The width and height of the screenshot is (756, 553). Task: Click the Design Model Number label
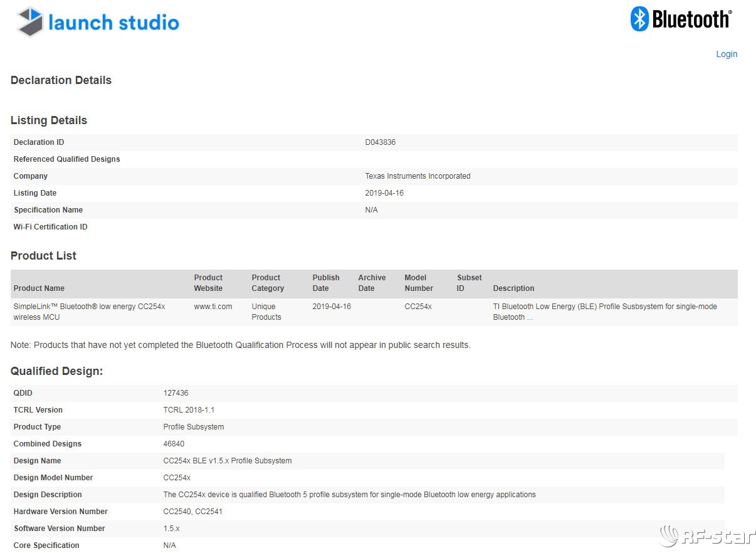(53, 478)
